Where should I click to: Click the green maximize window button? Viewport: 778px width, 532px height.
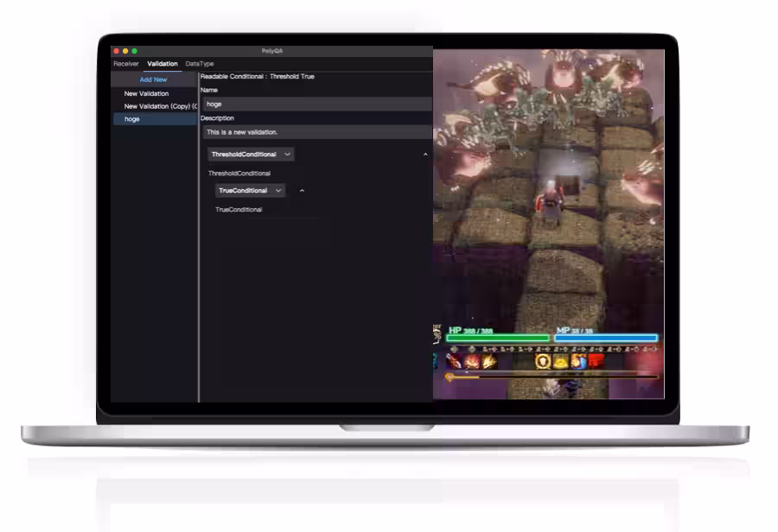[134, 51]
